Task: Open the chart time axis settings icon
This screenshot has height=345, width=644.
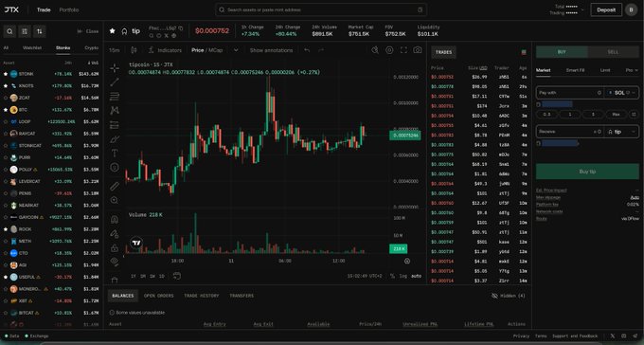Action: (407, 261)
